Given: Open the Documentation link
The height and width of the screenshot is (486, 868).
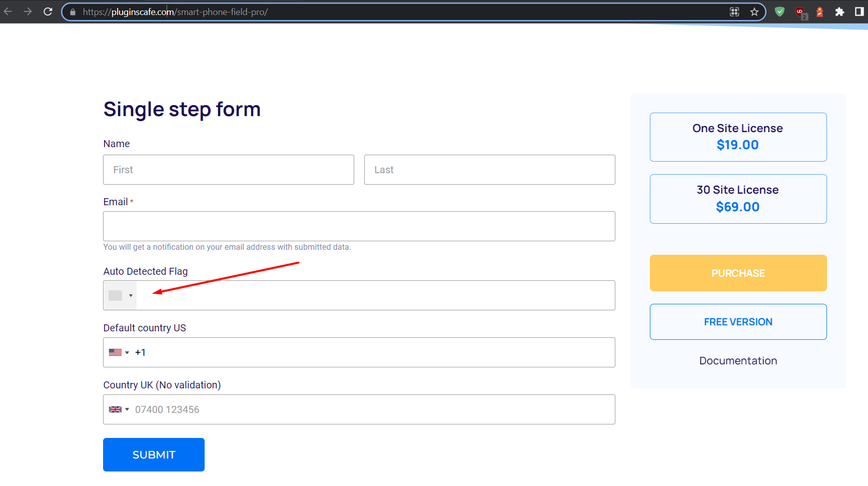Looking at the screenshot, I should tap(738, 361).
